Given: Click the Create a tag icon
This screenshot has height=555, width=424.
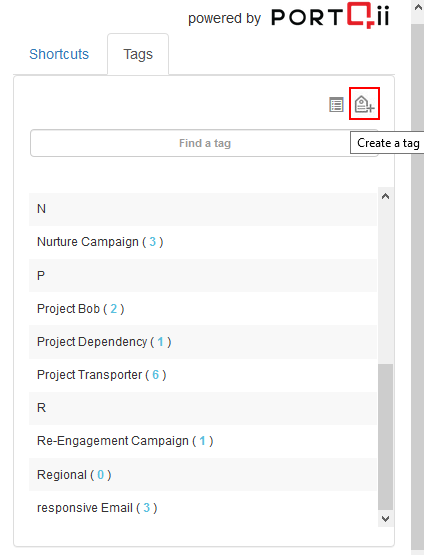Looking at the screenshot, I should pos(364,104).
